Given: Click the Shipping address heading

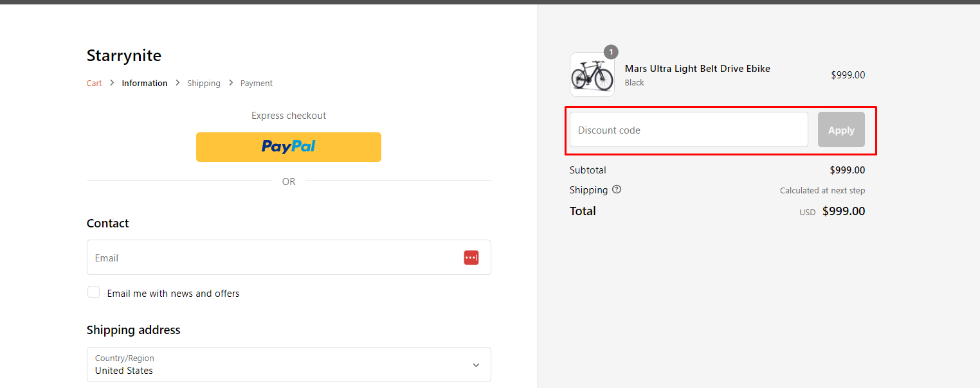Looking at the screenshot, I should [134, 330].
